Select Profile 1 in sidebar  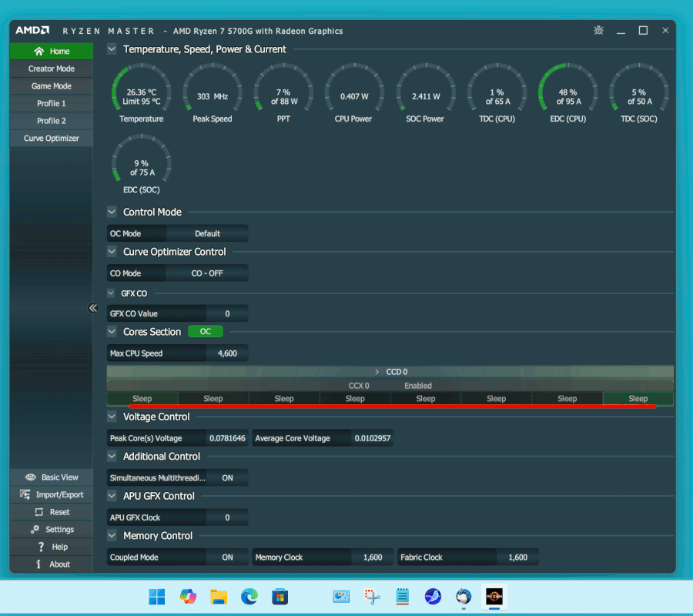[x=52, y=103]
